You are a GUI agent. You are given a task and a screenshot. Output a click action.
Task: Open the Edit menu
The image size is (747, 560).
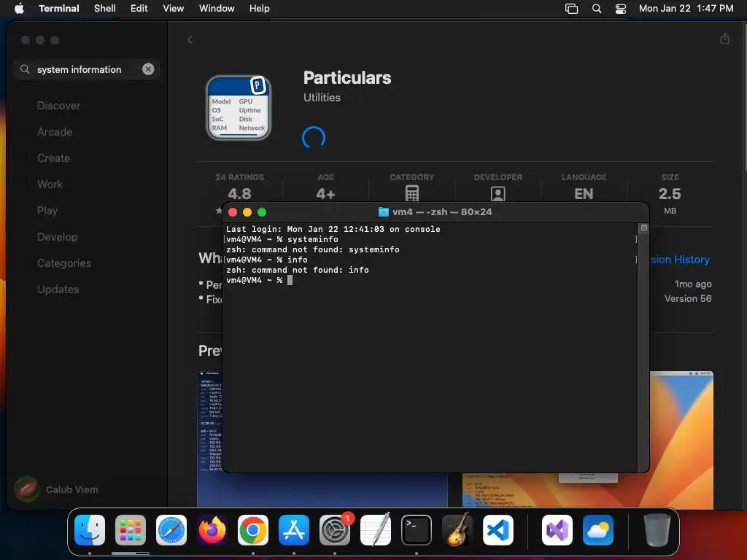coord(139,8)
